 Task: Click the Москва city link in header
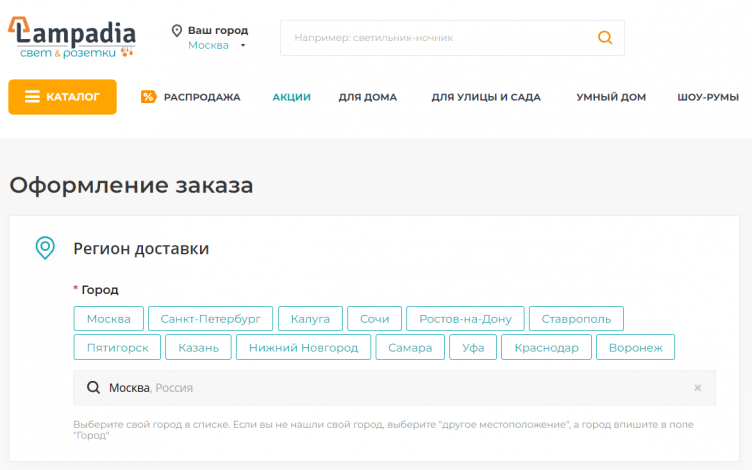click(x=208, y=45)
